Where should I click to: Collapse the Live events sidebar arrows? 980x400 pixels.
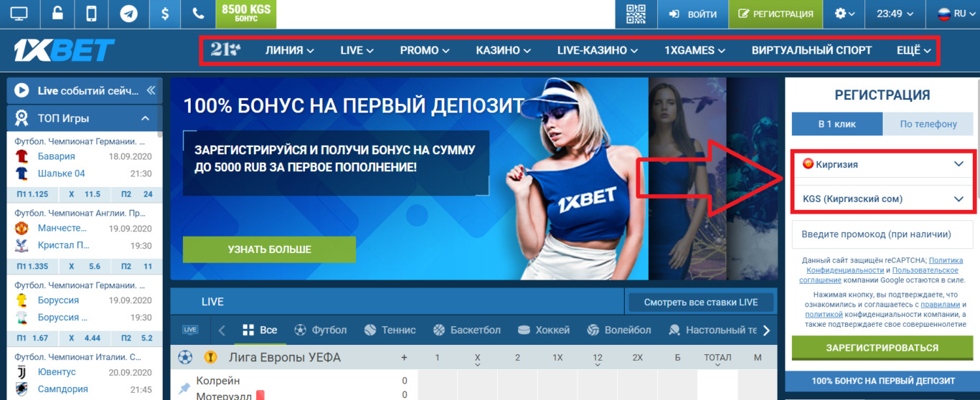151,90
